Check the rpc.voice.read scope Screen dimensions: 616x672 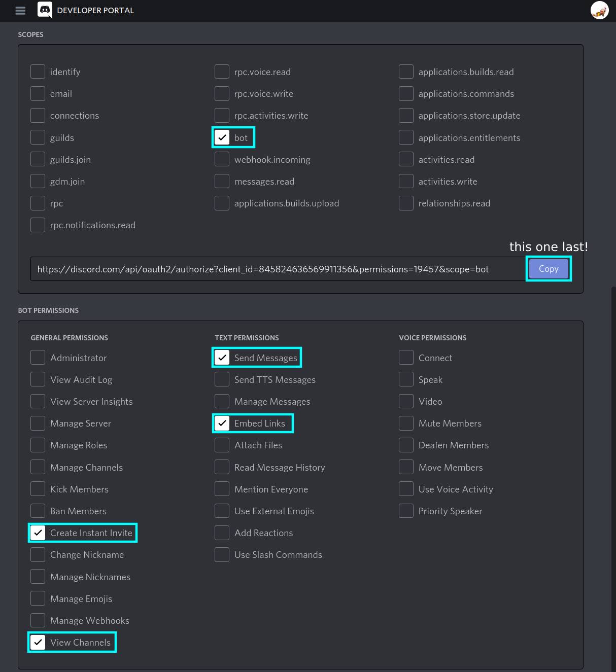point(222,72)
